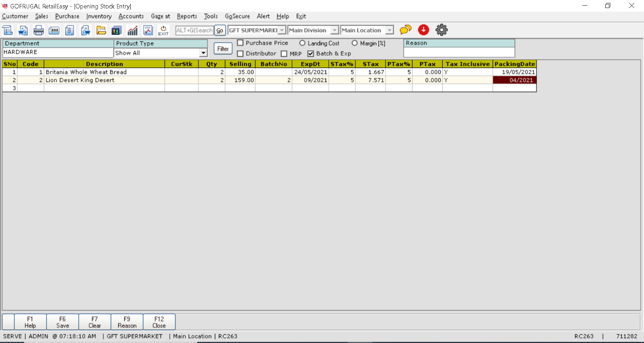
Task: Expand the Product Type dropdown
Action: click(203, 53)
